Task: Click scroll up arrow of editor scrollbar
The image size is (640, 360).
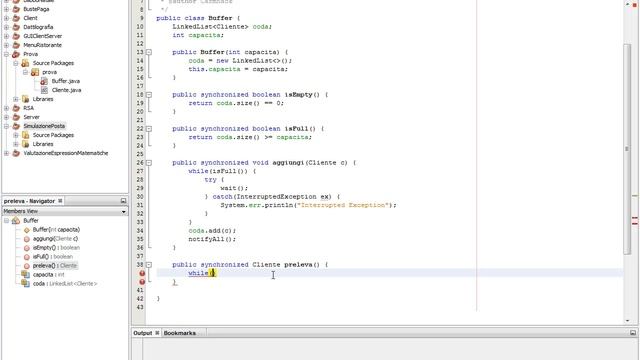Action: (x=627, y=4)
